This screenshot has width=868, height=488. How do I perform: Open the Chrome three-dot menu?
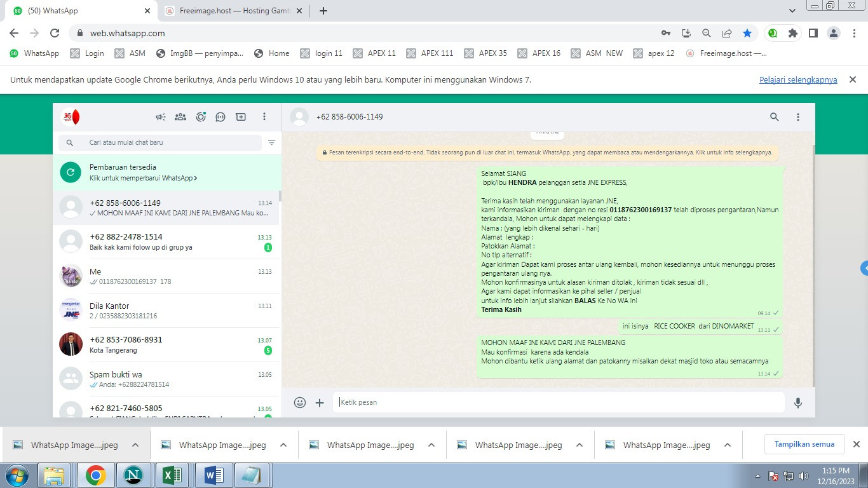854,33
